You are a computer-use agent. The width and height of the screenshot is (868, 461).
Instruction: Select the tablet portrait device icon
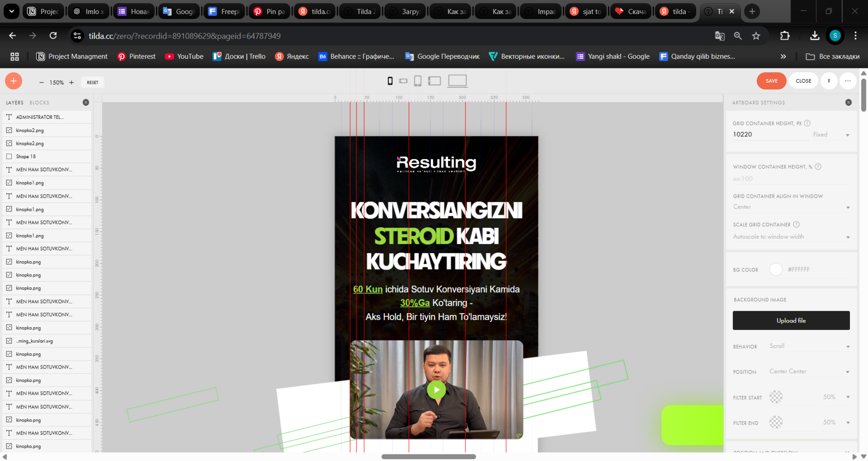click(x=417, y=81)
